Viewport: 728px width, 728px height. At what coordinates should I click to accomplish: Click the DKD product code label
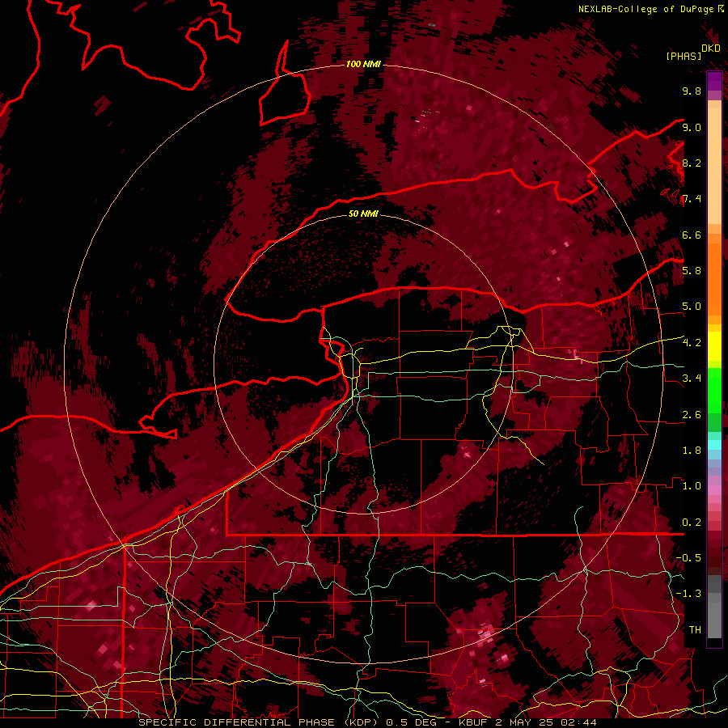coord(711,49)
